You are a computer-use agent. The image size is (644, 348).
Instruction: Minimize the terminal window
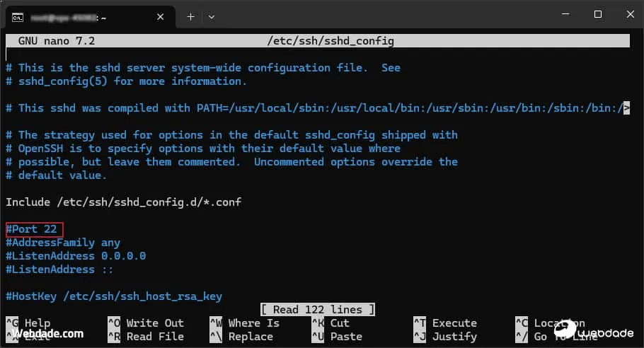pos(565,14)
